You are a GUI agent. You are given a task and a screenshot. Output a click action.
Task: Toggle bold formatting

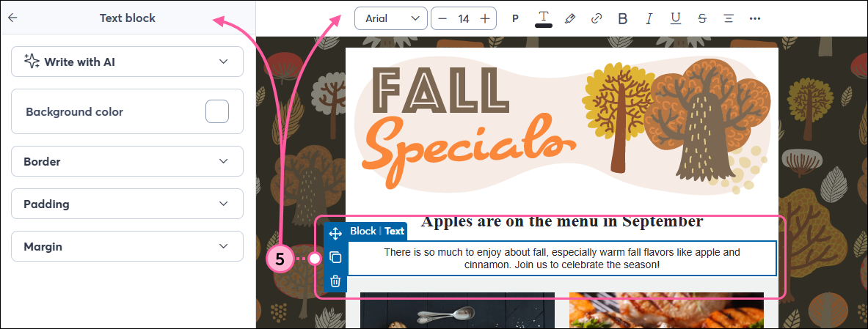(x=623, y=19)
